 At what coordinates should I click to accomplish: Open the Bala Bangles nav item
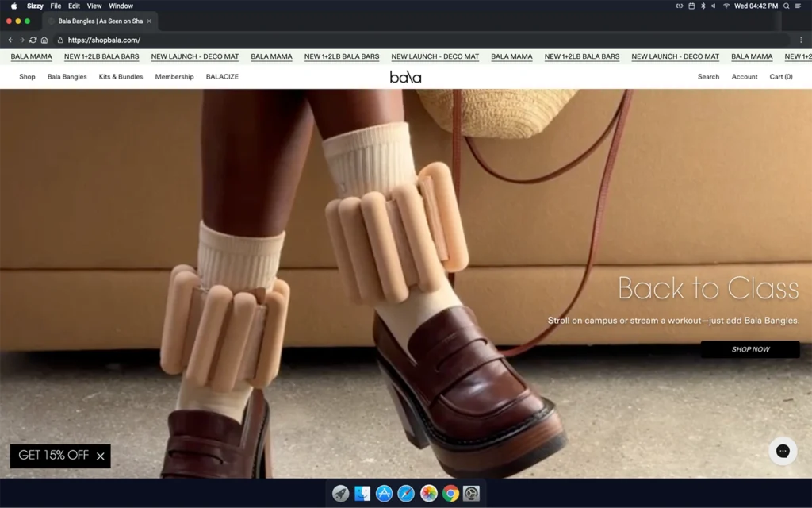(67, 77)
